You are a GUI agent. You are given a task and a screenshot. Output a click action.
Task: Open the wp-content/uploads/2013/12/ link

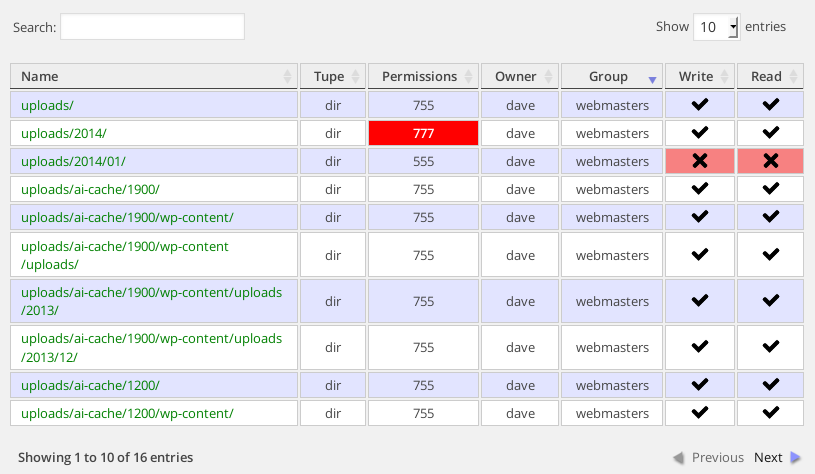151,347
